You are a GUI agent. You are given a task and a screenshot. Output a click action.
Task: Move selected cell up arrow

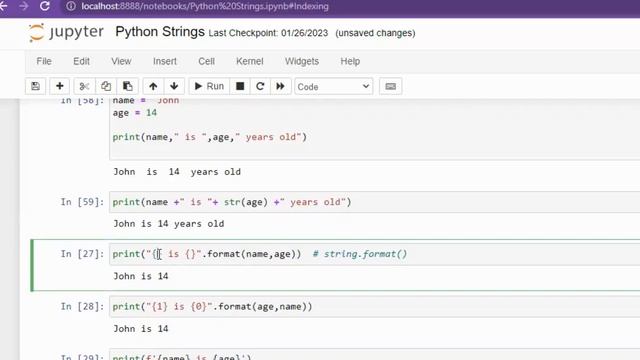pos(153,86)
